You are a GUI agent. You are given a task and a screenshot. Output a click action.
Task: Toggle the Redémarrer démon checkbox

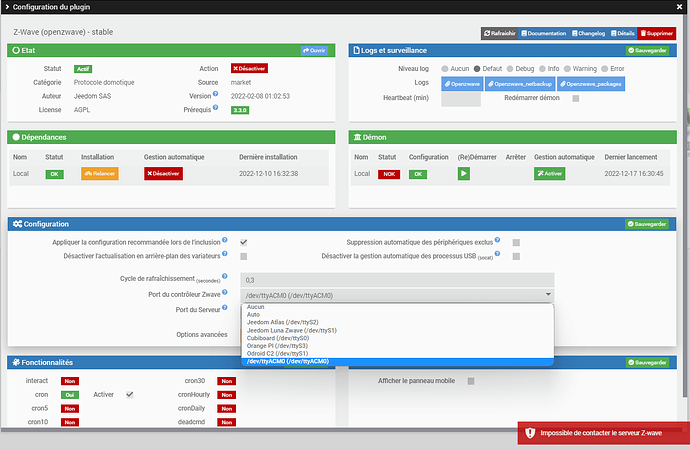[x=576, y=98]
